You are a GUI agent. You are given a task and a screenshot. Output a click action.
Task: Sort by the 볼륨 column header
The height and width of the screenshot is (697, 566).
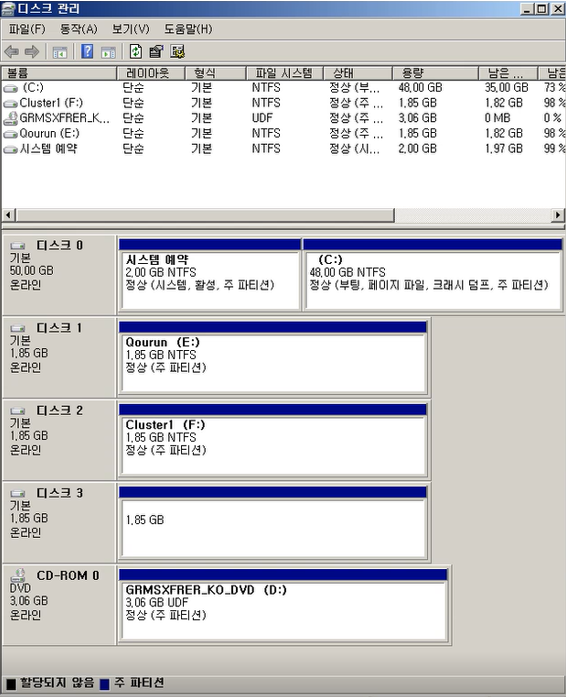pyautogui.click(x=59, y=73)
